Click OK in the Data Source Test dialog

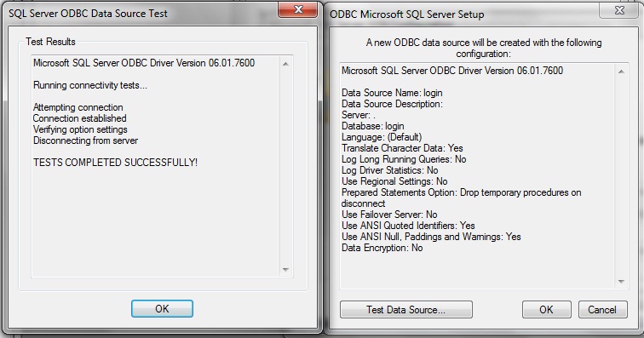[162, 308]
